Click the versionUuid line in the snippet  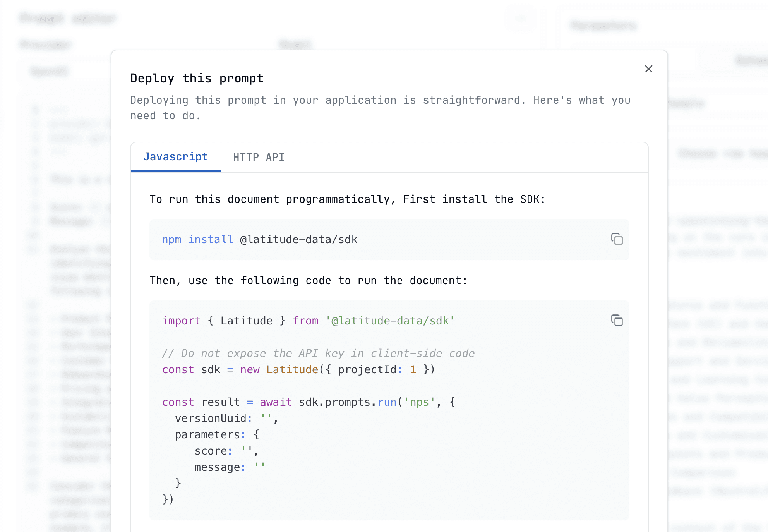click(x=226, y=419)
